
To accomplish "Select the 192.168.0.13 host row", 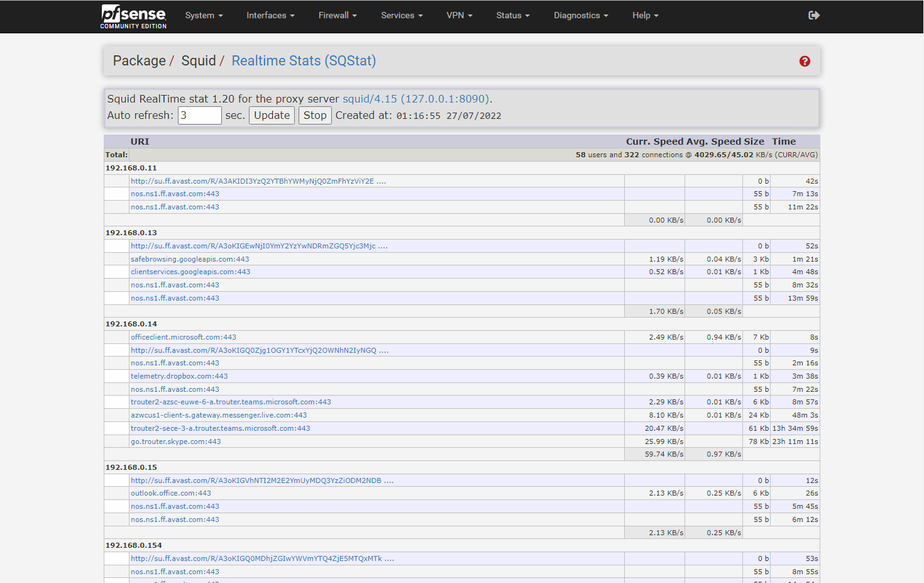I will (461, 233).
